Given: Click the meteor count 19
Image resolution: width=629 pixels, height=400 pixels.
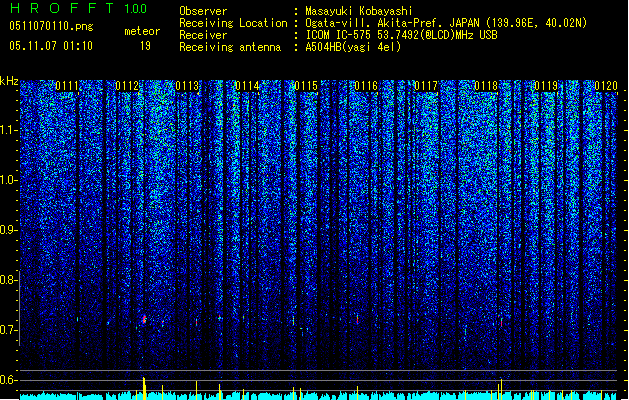Looking at the screenshot, I should (x=145, y=46).
